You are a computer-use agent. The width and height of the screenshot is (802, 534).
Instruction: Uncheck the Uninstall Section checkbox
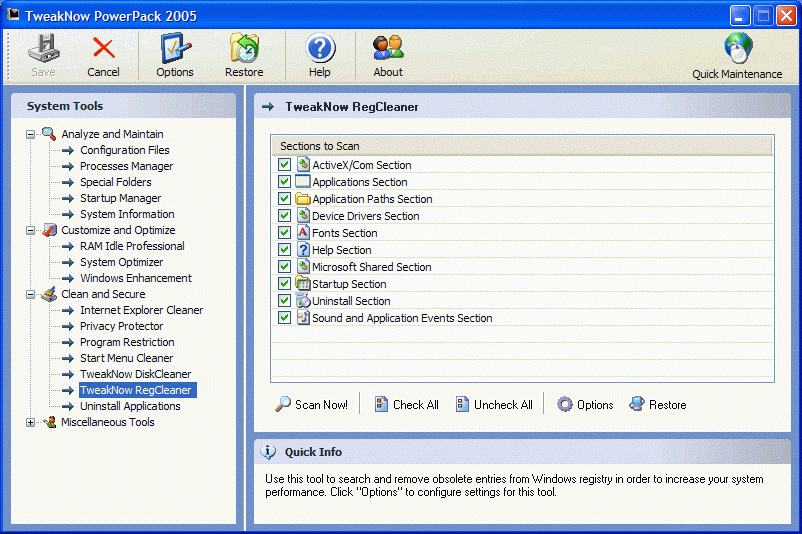click(x=284, y=300)
